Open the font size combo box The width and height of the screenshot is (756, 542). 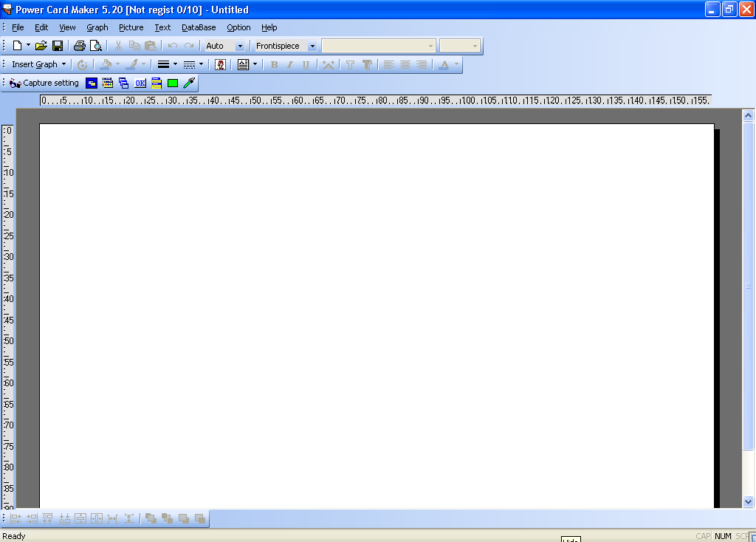(459, 46)
